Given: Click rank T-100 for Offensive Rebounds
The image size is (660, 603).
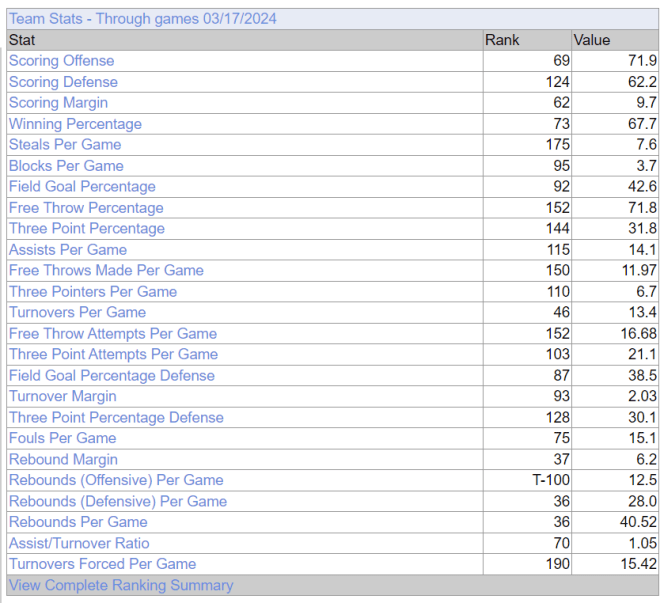Looking at the screenshot, I should coord(551,480).
